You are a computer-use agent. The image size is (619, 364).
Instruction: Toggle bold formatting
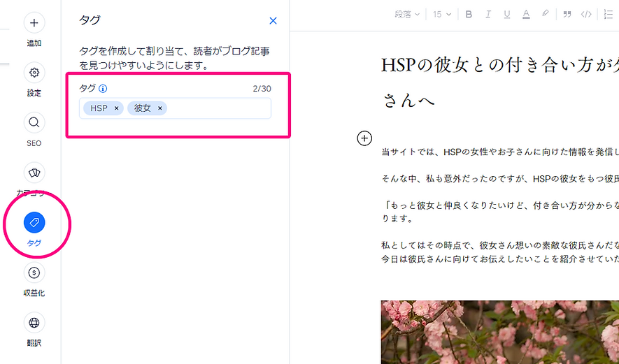469,15
